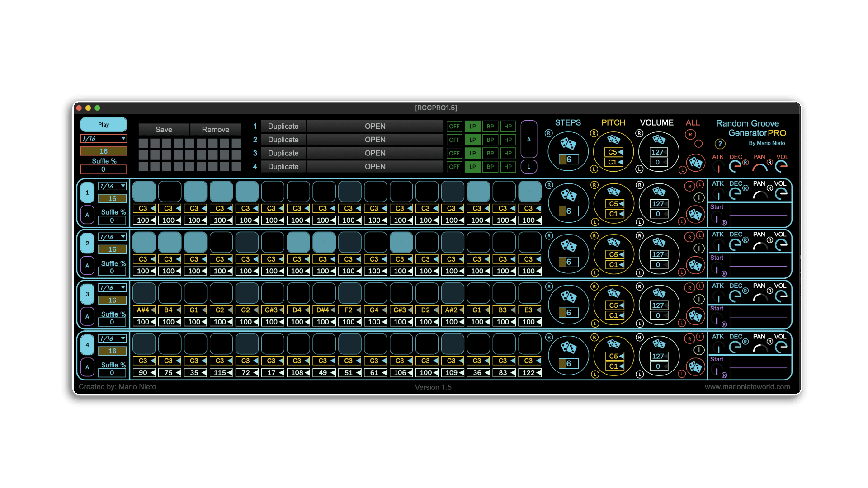Click track 1's VOL knob
868x488 pixels.
[781, 194]
